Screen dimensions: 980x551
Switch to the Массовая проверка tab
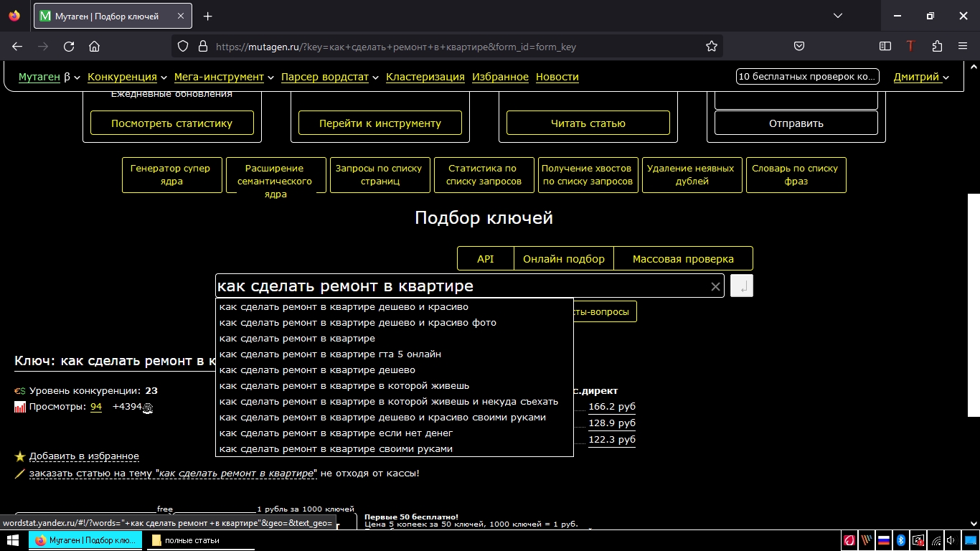[x=683, y=259]
